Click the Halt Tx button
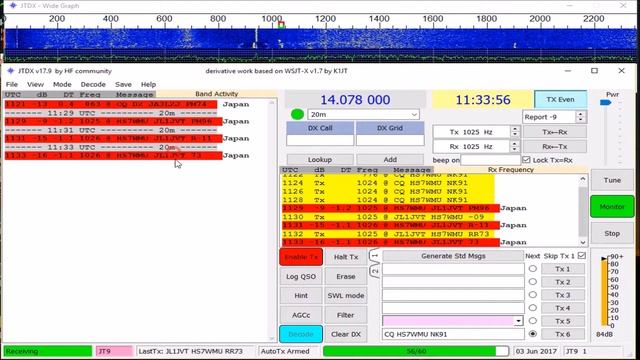 [346, 257]
